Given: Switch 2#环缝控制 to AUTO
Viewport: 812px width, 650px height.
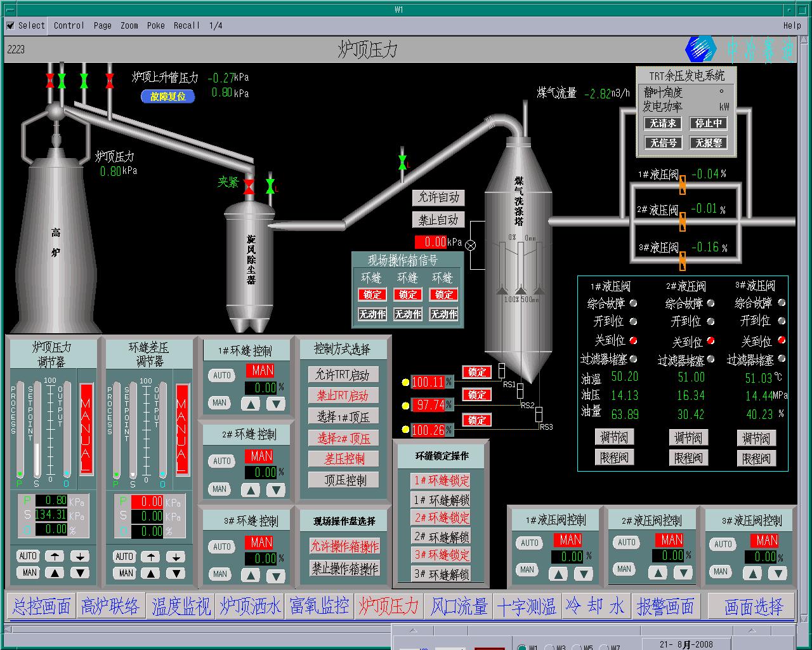Looking at the screenshot, I should (x=222, y=461).
